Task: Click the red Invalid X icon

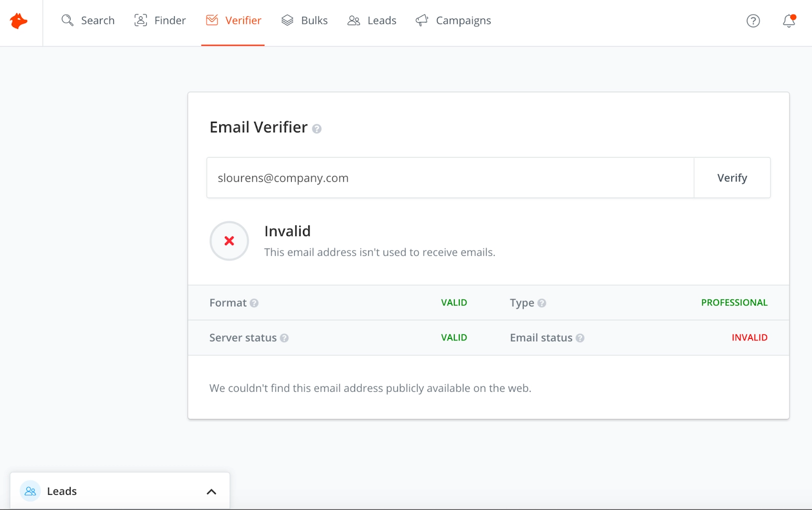Action: [x=228, y=241]
